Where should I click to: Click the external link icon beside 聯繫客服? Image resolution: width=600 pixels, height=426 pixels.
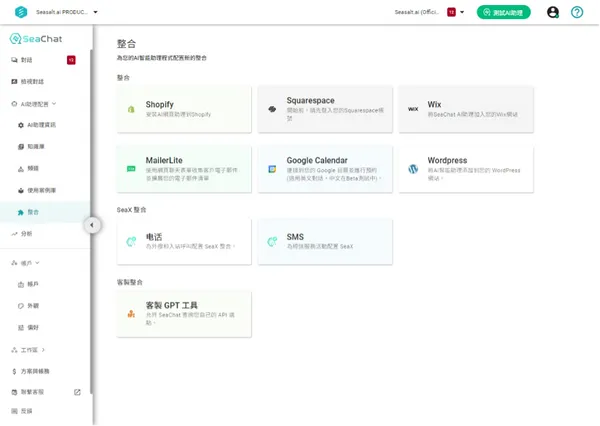(x=77, y=392)
